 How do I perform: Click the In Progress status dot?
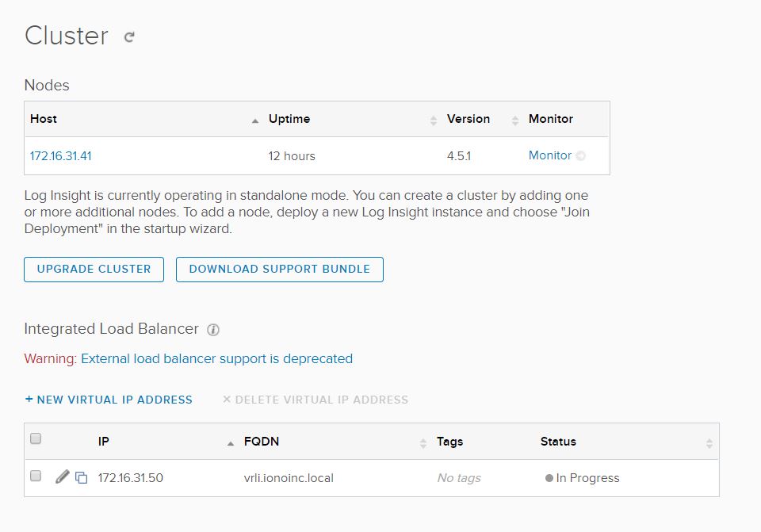click(x=549, y=478)
